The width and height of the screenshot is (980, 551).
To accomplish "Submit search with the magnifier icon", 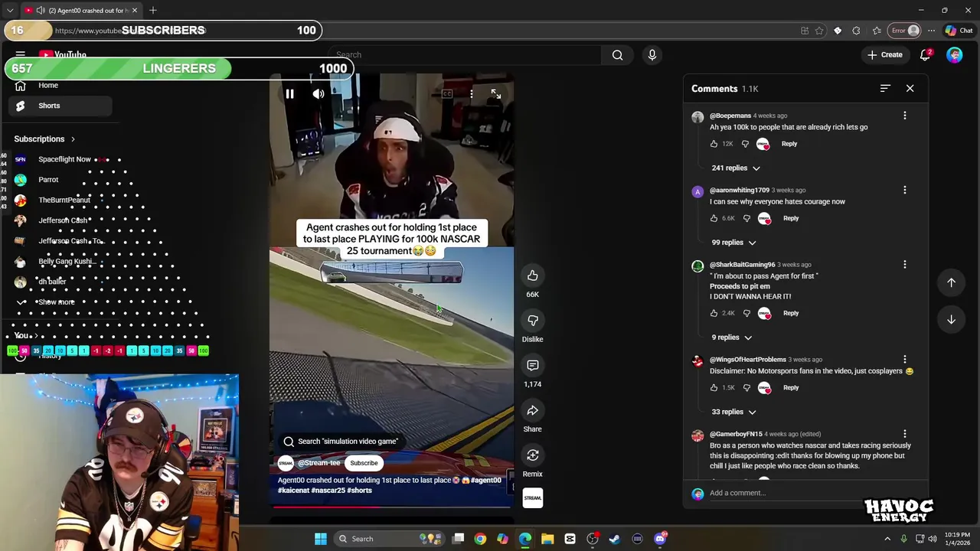I will pyautogui.click(x=618, y=55).
